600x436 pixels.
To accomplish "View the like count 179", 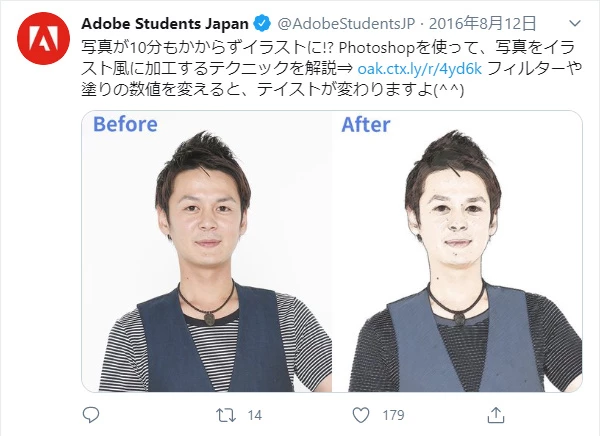I will tap(393, 415).
